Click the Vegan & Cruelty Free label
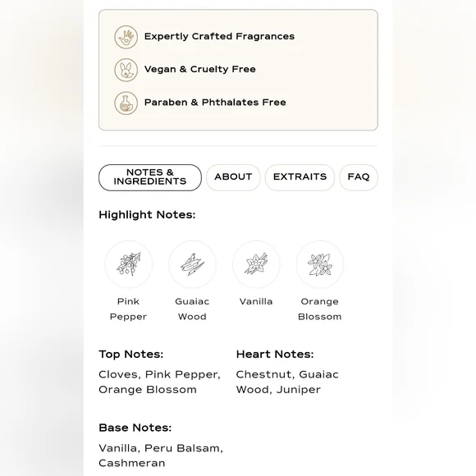This screenshot has width=476, height=476. (x=199, y=69)
